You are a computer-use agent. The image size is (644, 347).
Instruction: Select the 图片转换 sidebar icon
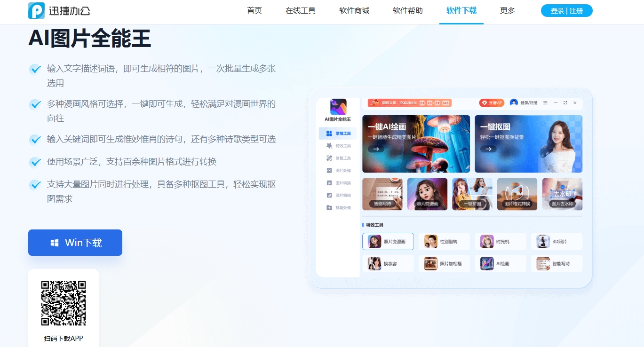click(329, 183)
